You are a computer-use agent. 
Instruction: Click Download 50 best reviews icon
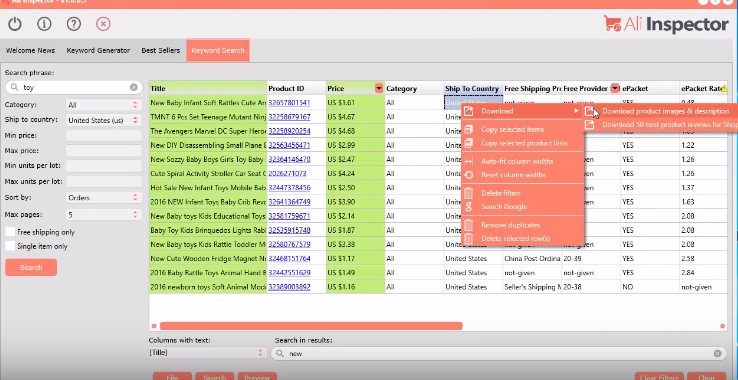pos(590,125)
